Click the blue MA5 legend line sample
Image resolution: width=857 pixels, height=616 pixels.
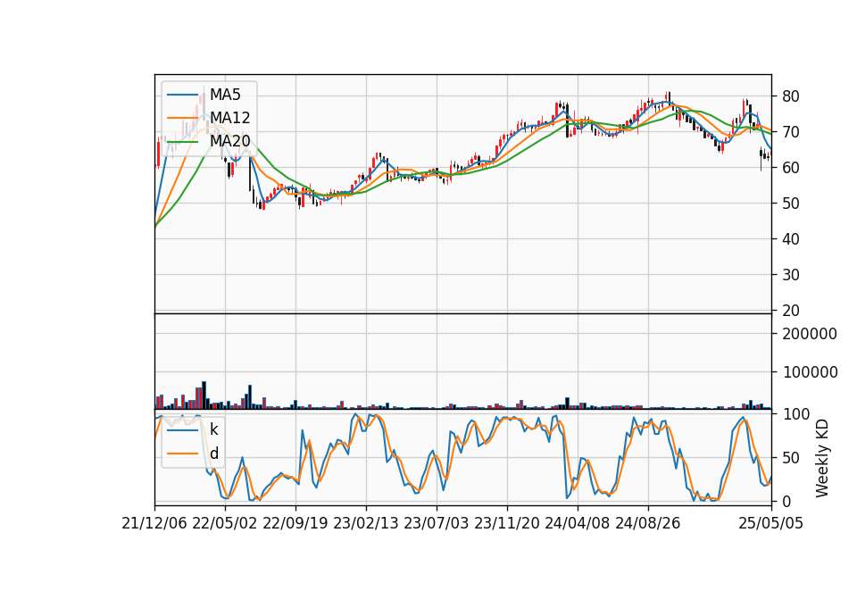point(182,96)
